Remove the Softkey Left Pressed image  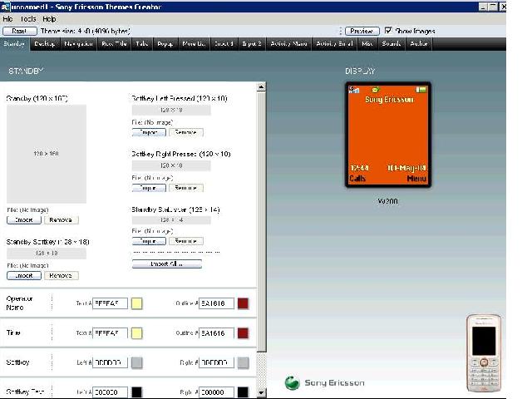[186, 132]
